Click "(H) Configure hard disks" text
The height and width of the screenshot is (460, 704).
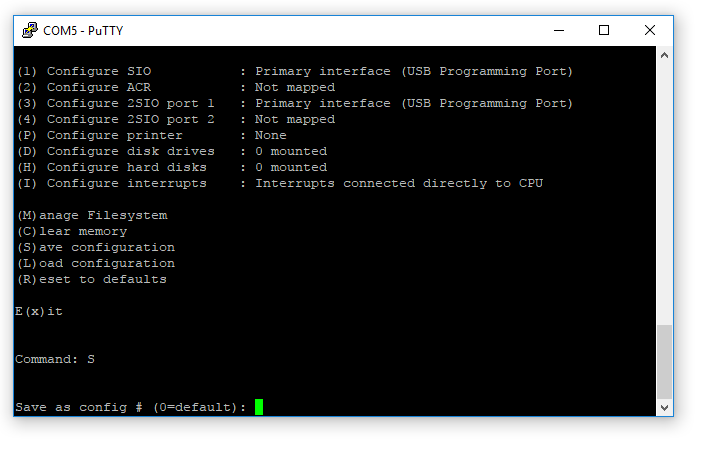112,167
